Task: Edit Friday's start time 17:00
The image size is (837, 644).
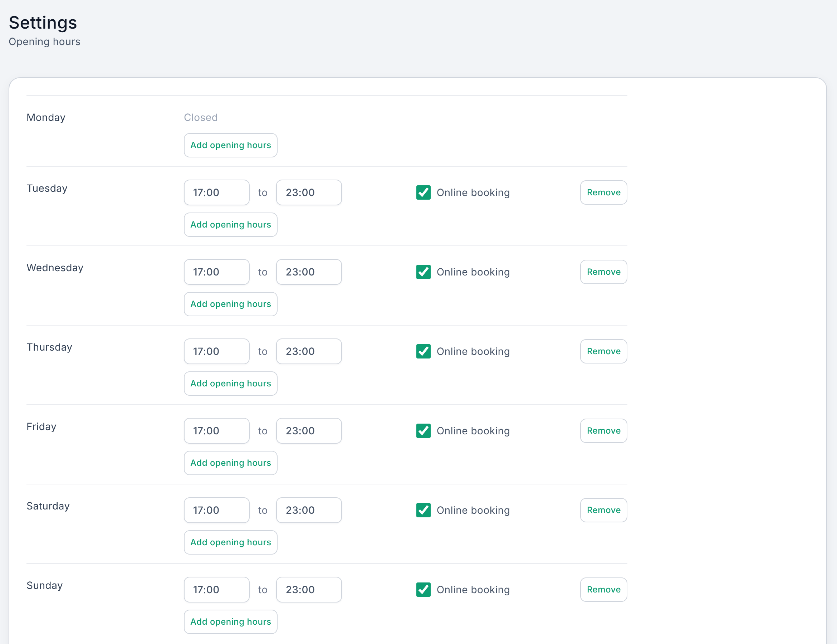Action: click(216, 430)
